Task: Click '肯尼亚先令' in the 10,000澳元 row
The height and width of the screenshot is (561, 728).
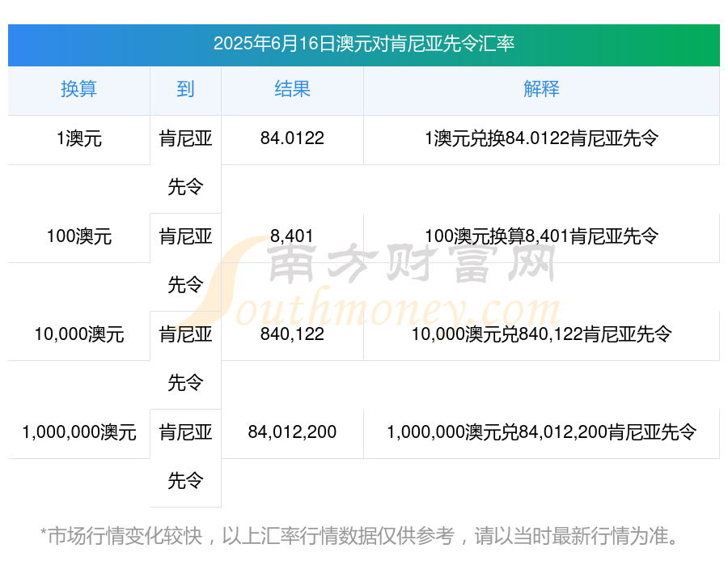Action: pyautogui.click(x=185, y=359)
